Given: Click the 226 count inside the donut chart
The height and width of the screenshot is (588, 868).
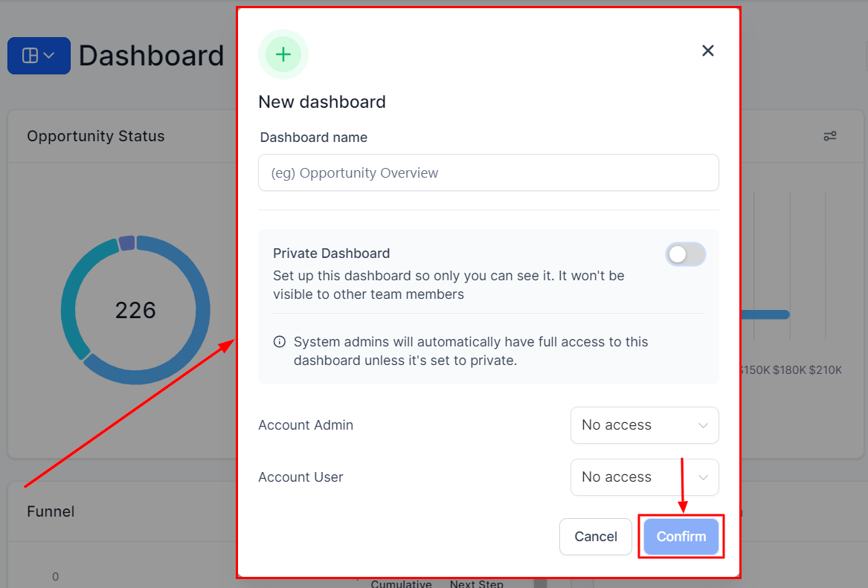Looking at the screenshot, I should (136, 310).
